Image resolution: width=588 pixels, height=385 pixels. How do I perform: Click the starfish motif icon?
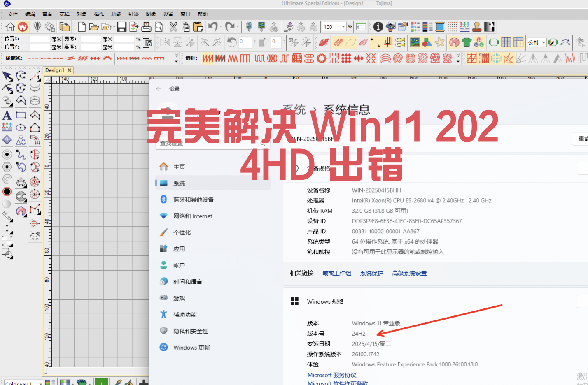pos(440,42)
